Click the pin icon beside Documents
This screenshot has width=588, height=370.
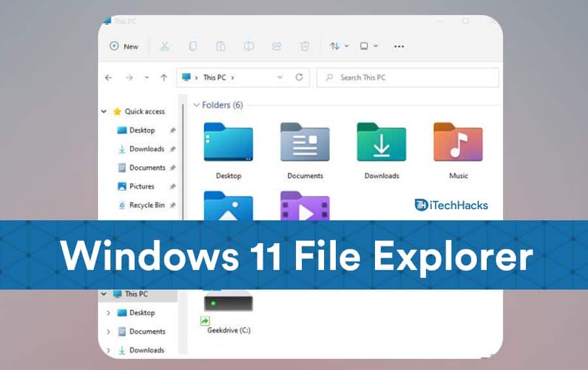(172, 168)
